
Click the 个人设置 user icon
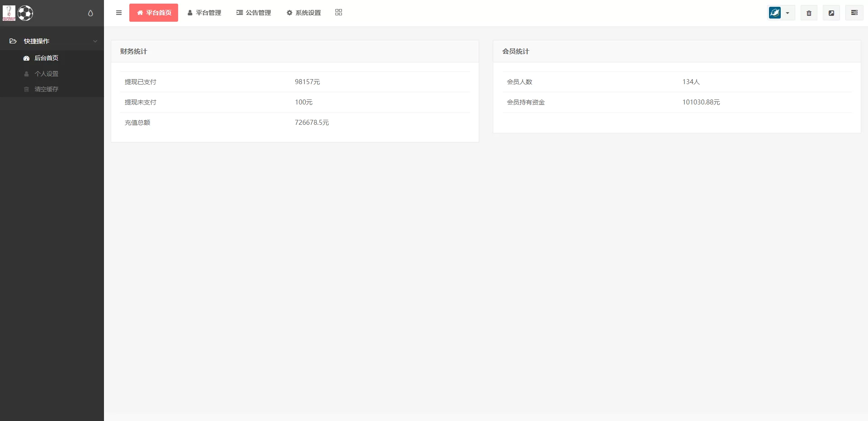(x=26, y=74)
